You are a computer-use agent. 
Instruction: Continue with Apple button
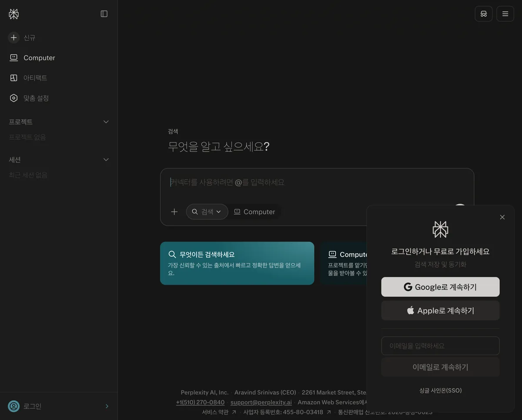click(x=440, y=311)
